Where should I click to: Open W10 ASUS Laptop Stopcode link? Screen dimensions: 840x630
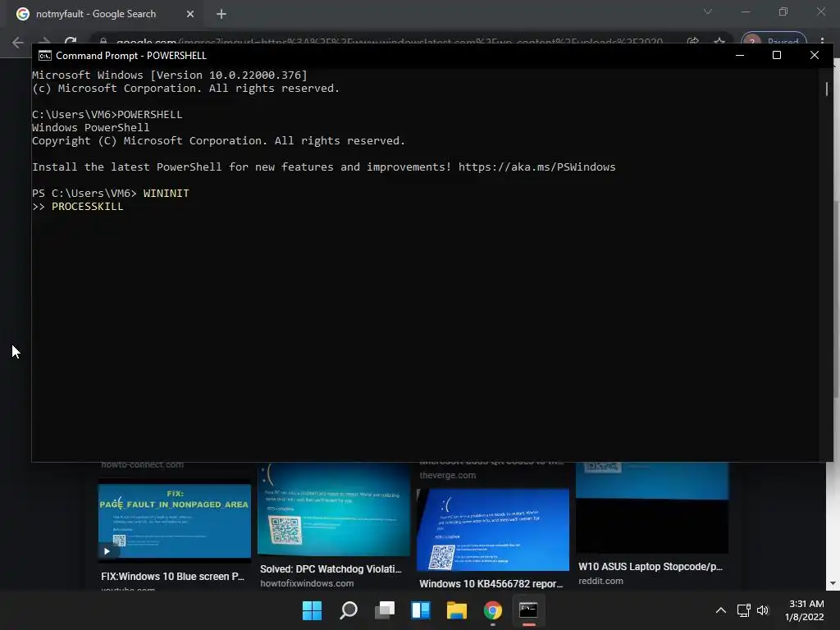coord(651,566)
